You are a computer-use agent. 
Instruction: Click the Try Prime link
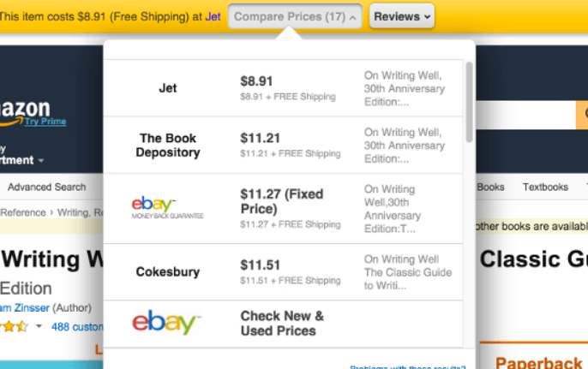coord(45,122)
